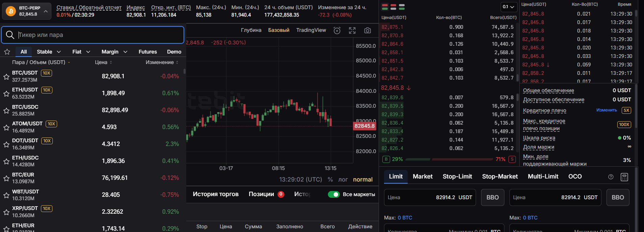Favorite BTC/USDC with its star

(6, 110)
